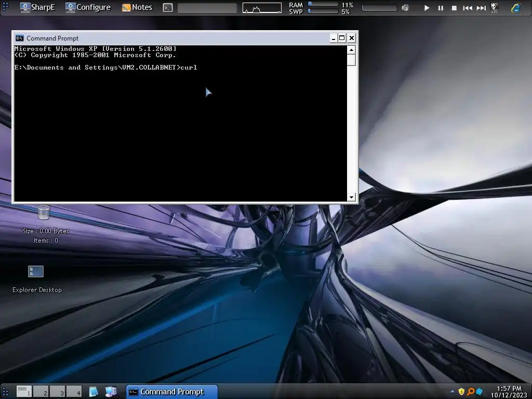This screenshot has width=532, height=399.
Task: Minimize the Command Prompt window
Action: click(x=333, y=38)
